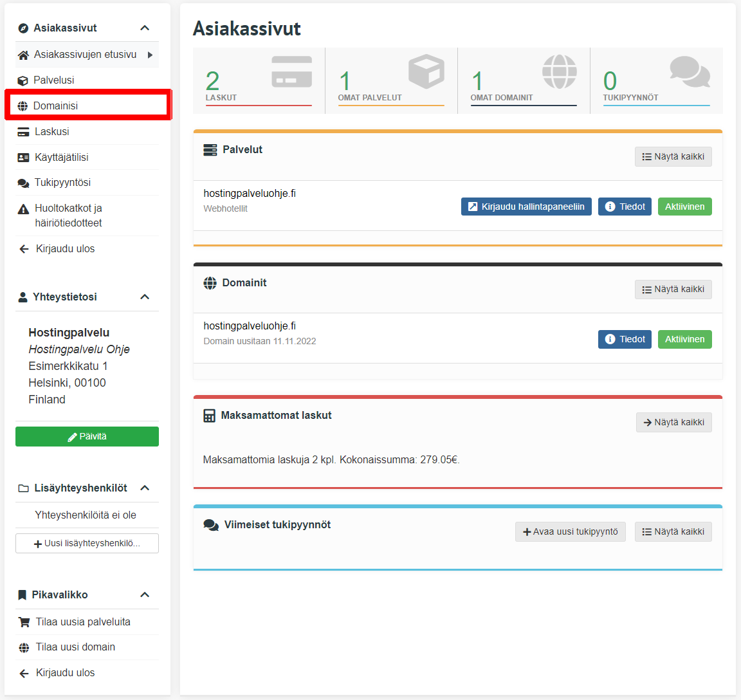Viewport: 741px width, 700px height.
Task: Click the speech bubbles icon in Tukipyynnöt tile
Action: point(690,71)
